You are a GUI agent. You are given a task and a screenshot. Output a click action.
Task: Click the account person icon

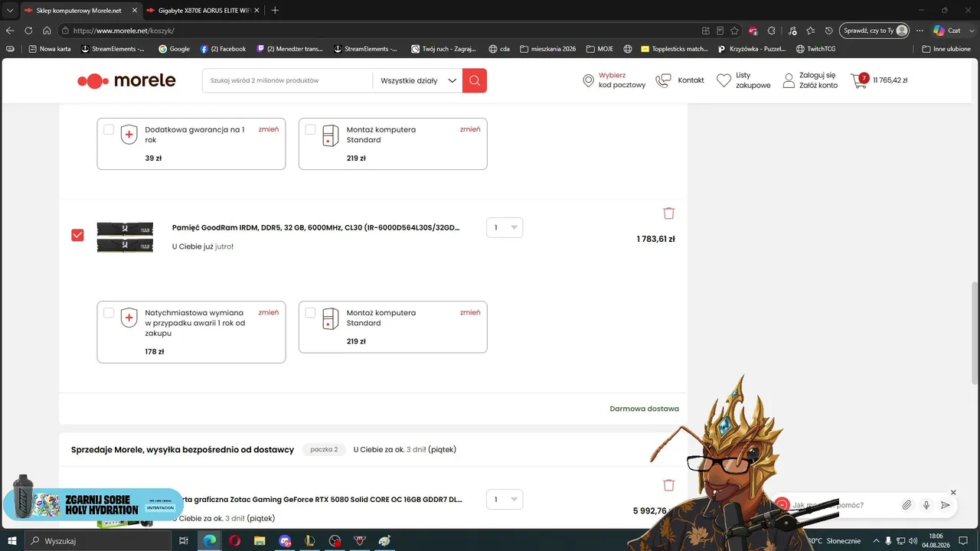pyautogui.click(x=789, y=80)
